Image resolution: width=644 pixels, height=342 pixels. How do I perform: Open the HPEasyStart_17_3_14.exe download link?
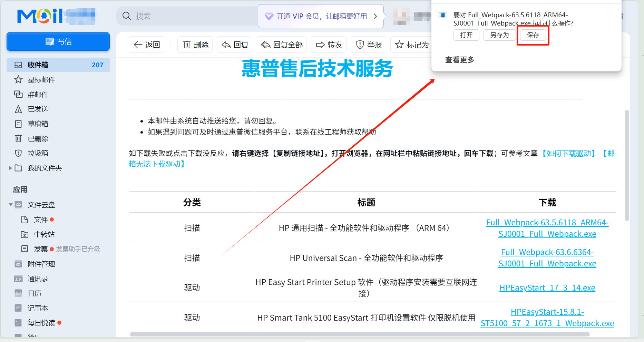pyautogui.click(x=547, y=288)
